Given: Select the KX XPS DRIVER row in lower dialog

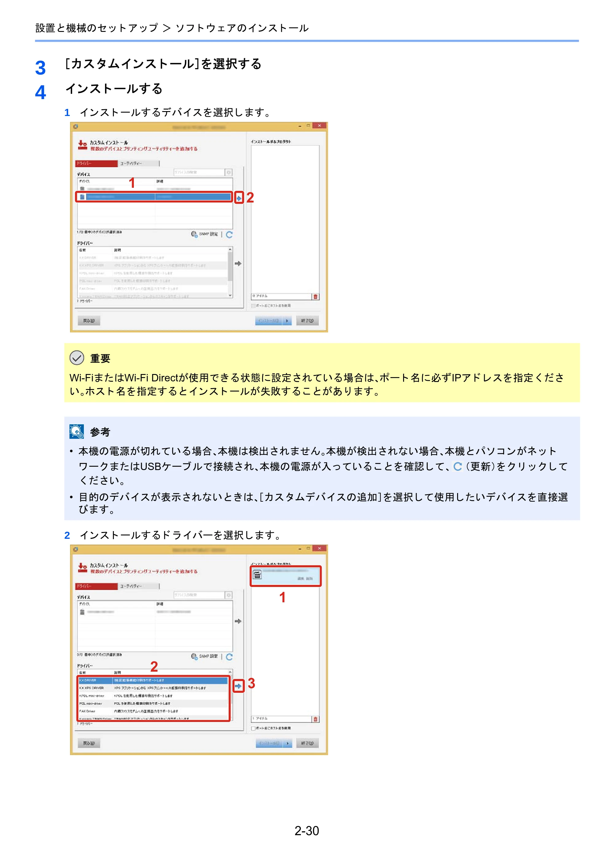Looking at the screenshot, I should [x=153, y=688].
